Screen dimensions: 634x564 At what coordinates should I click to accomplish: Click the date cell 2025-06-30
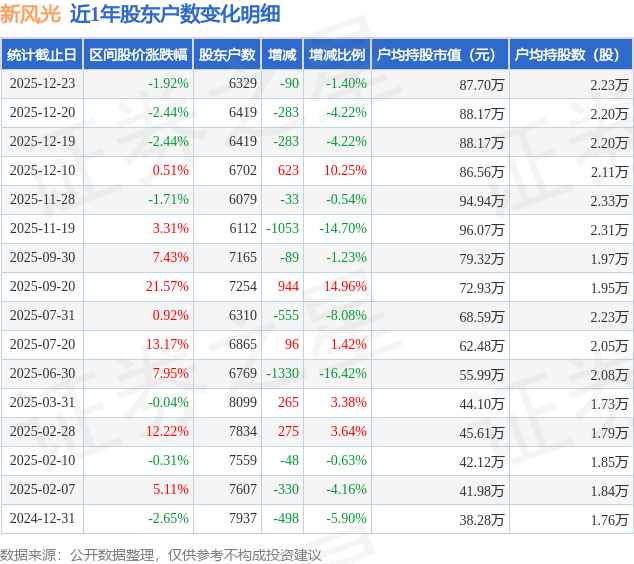click(x=42, y=374)
